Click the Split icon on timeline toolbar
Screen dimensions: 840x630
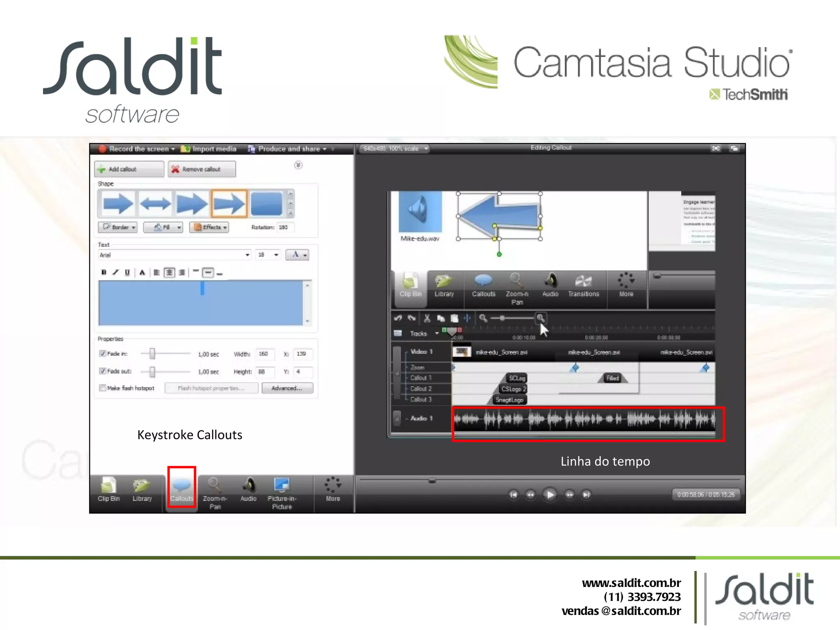point(467,318)
